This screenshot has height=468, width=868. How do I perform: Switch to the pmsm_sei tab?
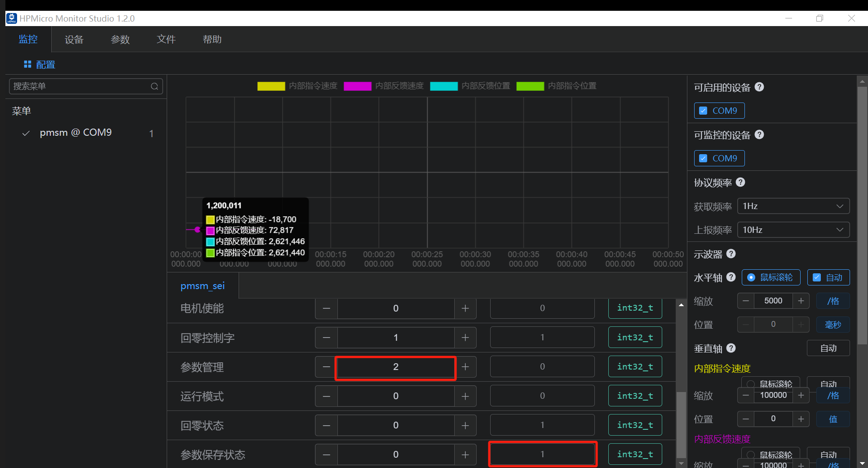click(x=203, y=286)
